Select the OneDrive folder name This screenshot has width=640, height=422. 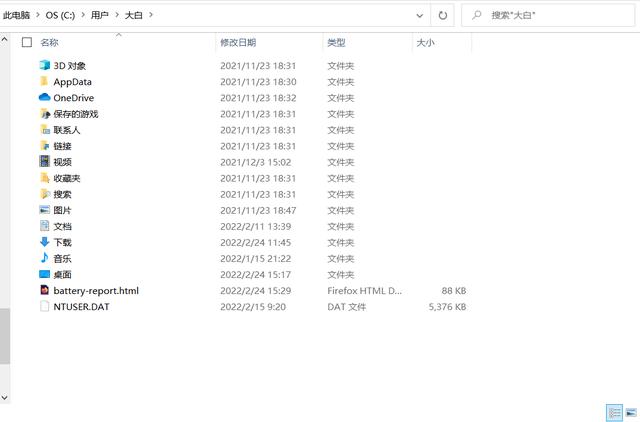[x=73, y=98]
